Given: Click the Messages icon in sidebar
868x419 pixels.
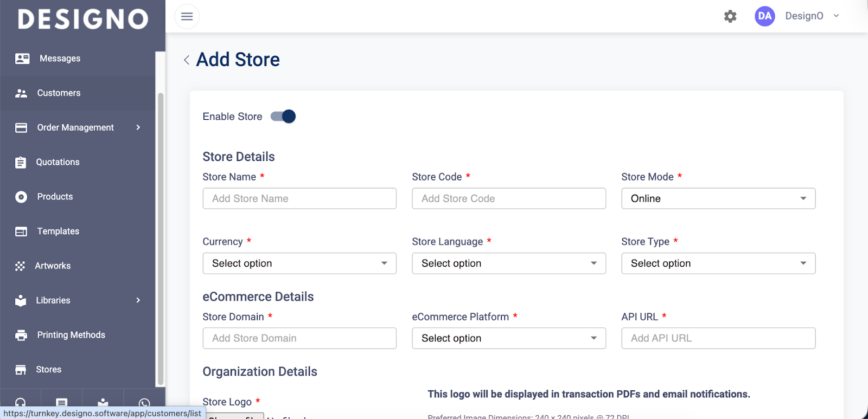Looking at the screenshot, I should coord(22,59).
